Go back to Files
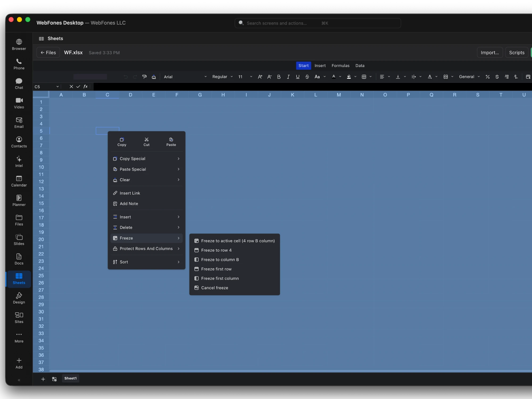Screen dimensions: 532x399 click(x=48, y=53)
